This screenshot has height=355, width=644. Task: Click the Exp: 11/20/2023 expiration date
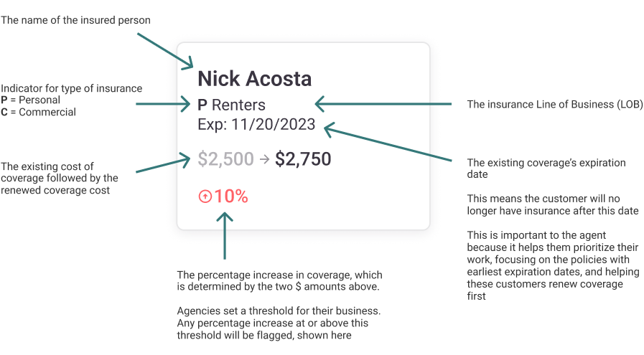click(256, 124)
